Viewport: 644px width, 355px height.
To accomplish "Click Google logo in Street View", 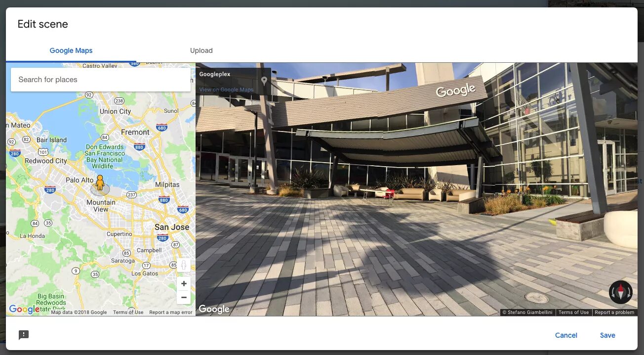I will [x=214, y=310].
